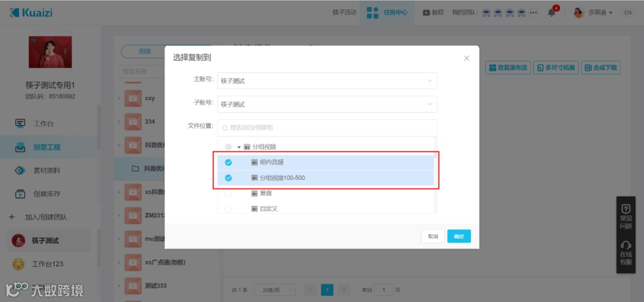Click the xs广点通(勿删) project
The width and height of the screenshot is (644, 302).
pyautogui.click(x=165, y=261)
